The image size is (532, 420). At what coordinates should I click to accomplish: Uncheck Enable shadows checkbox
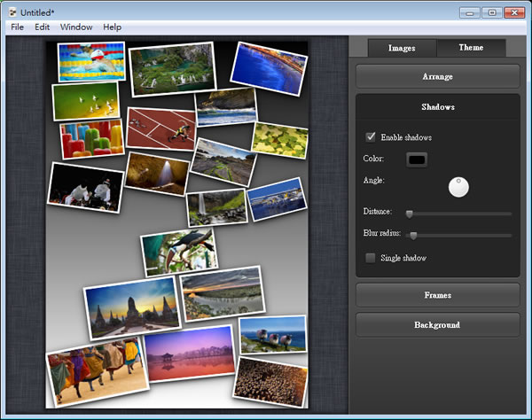(371, 137)
